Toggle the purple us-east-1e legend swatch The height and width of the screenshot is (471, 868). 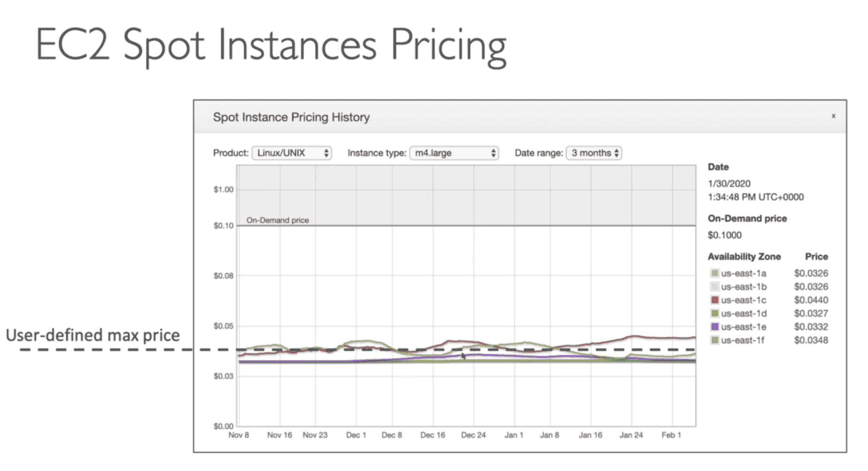click(714, 327)
